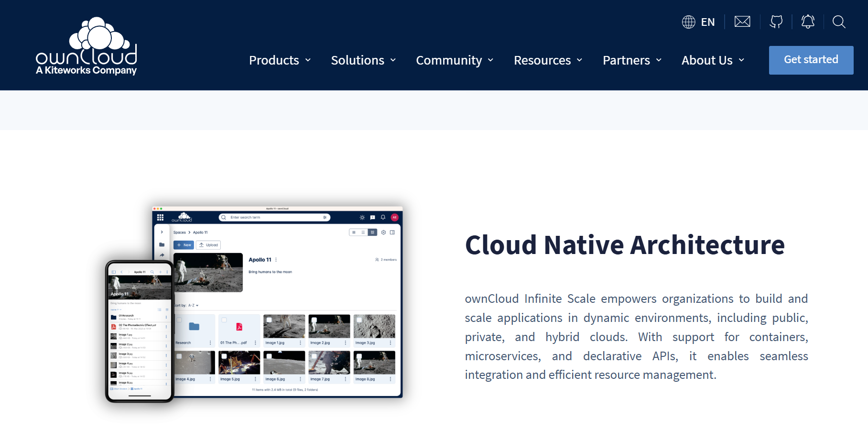Click the paragraph starting 'ownCloud Infinite Scale empowers'
Screen dimensions: 868x431
click(636, 337)
